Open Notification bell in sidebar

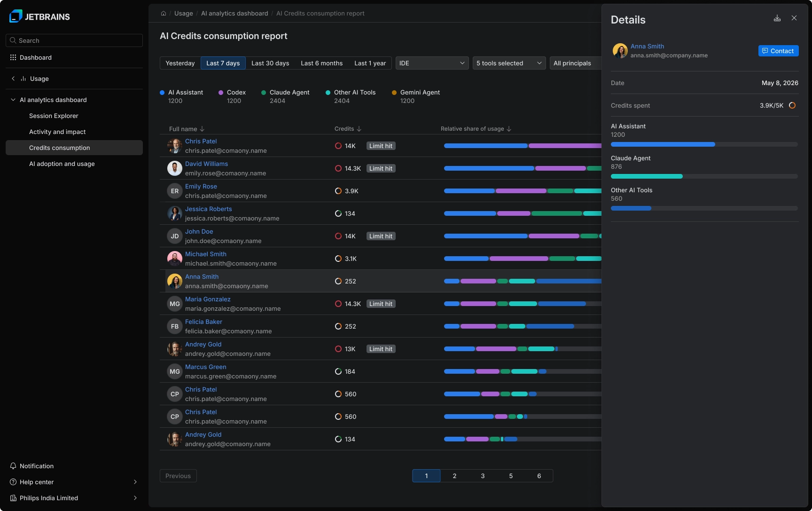click(13, 466)
